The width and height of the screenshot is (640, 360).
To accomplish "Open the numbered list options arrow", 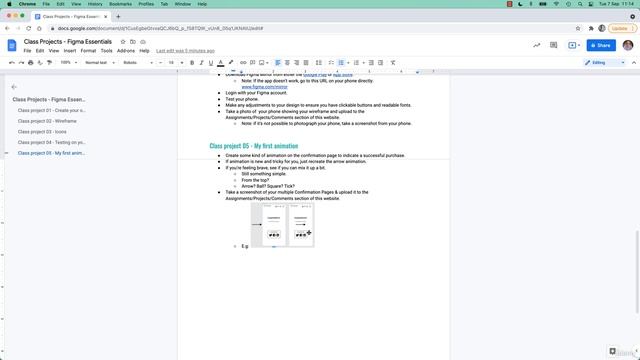I will coord(363,62).
